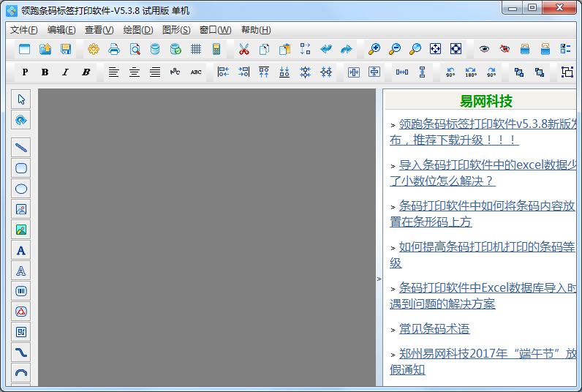Image resolution: width=582 pixels, height=392 pixels.
Task: Open print preview with magnifier page icon
Action: click(135, 49)
